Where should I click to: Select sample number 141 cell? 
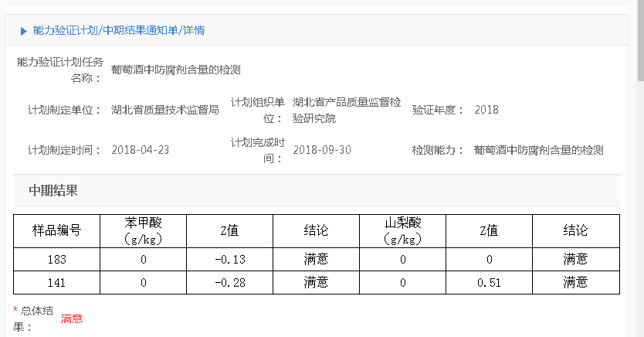(56, 283)
